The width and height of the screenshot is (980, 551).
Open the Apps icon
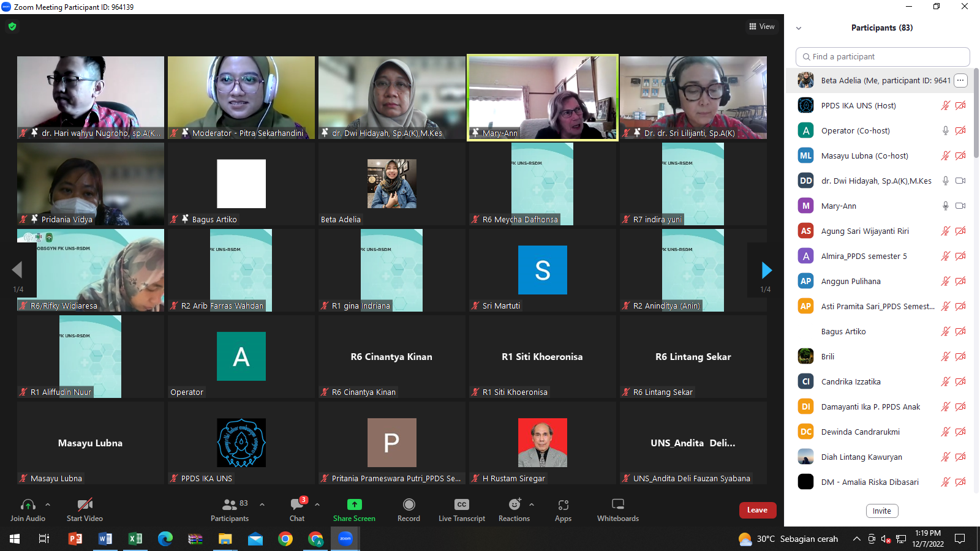click(x=563, y=504)
